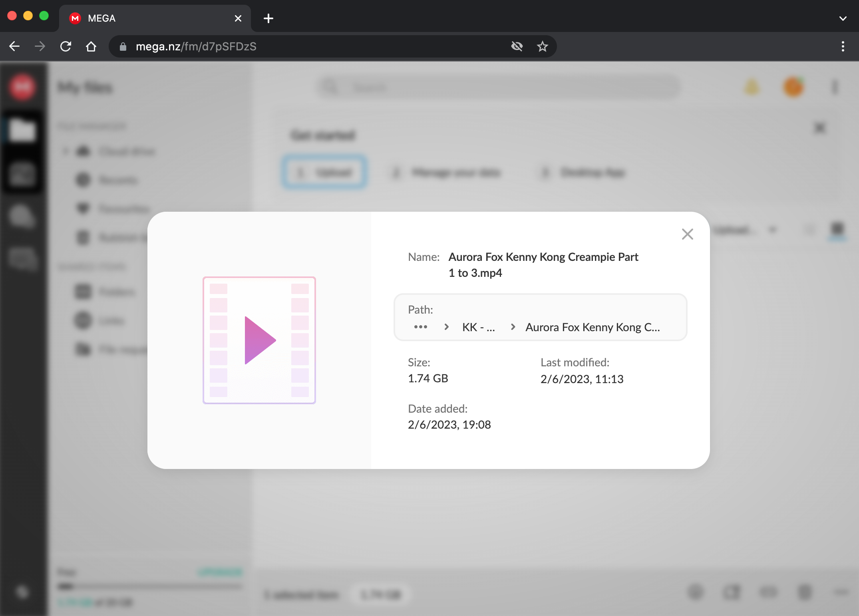
Task: Navigate back in the browser
Action: coord(14,47)
